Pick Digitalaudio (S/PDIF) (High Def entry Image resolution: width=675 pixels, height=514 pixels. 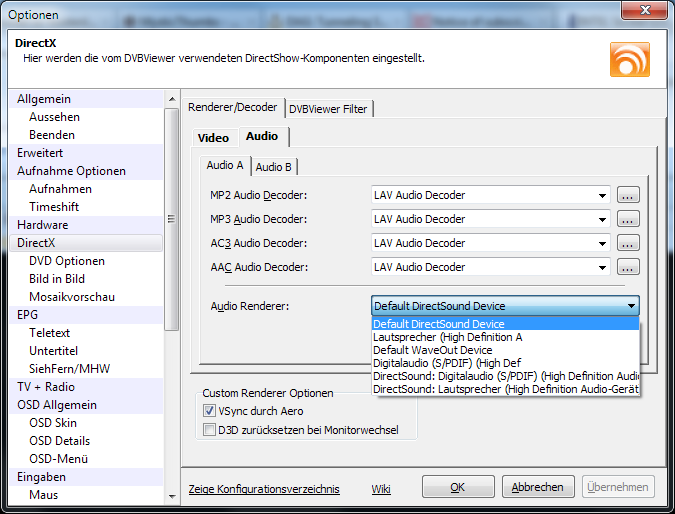tap(505, 363)
